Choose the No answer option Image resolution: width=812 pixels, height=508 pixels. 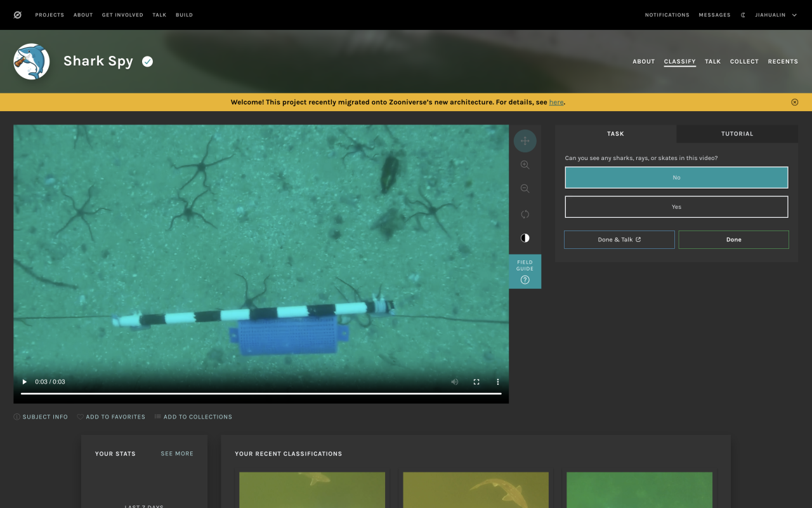[676, 178]
